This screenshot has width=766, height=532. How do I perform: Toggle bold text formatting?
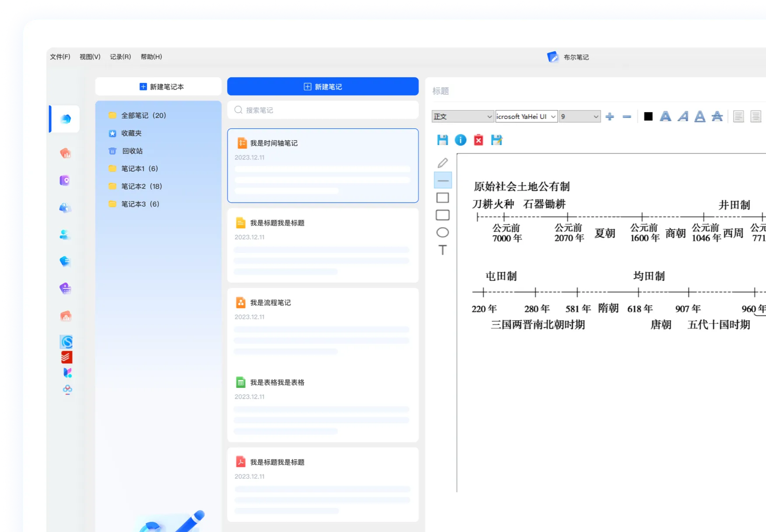(665, 116)
